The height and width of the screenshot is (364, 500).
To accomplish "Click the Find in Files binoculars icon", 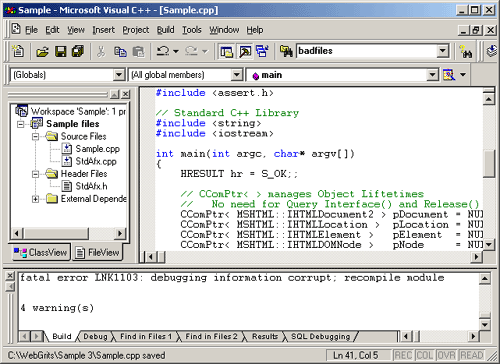I will 286,51.
